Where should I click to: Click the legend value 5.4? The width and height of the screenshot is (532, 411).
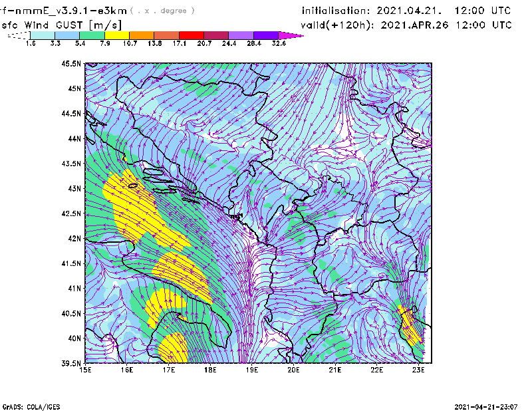click(80, 43)
